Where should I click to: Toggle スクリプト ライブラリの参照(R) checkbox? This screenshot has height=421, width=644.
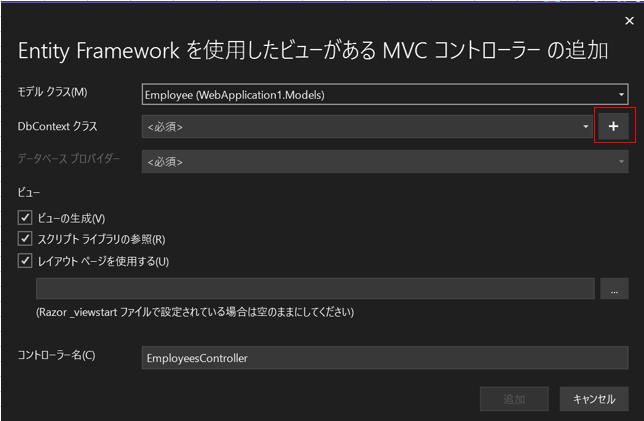25,238
